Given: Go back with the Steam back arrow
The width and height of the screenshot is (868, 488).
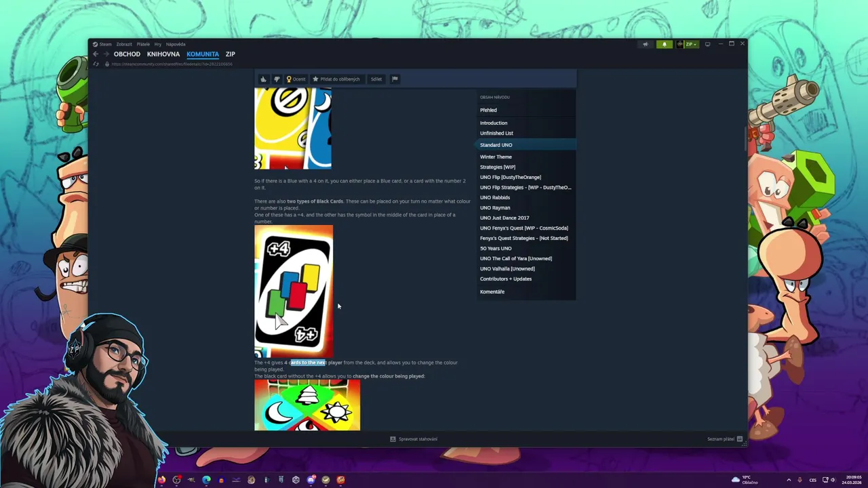Looking at the screenshot, I should (96, 54).
